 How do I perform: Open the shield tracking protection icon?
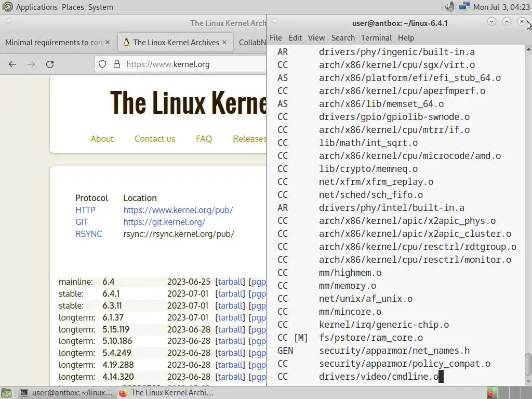click(102, 64)
